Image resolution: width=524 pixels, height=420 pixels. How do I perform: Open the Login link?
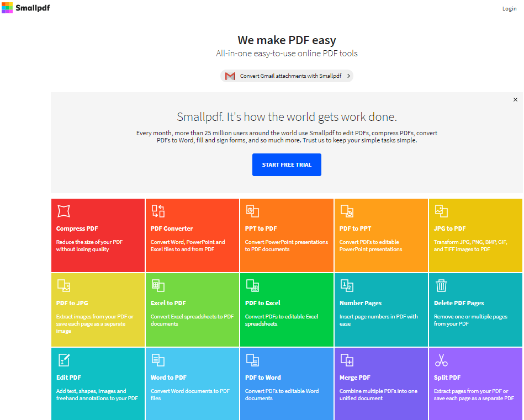[x=509, y=9]
